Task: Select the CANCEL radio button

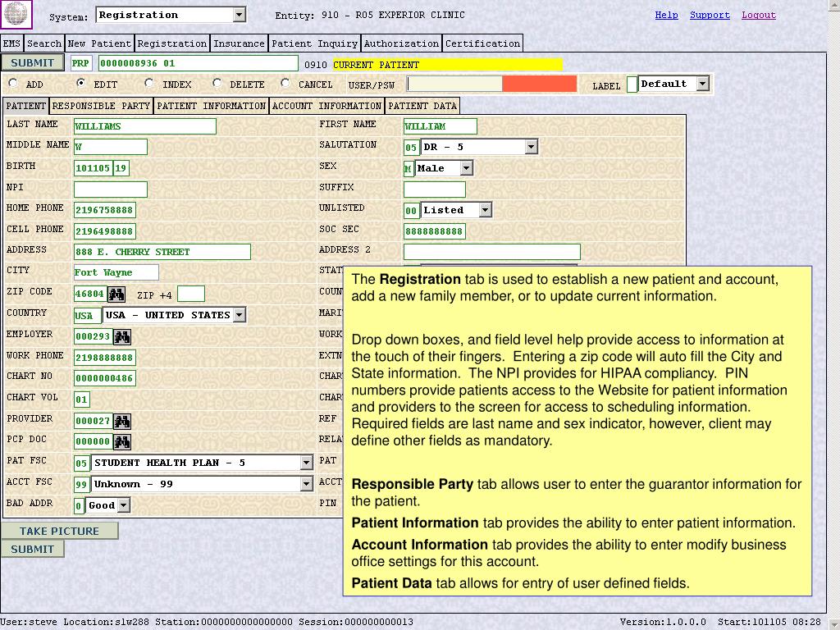Action: coord(285,83)
